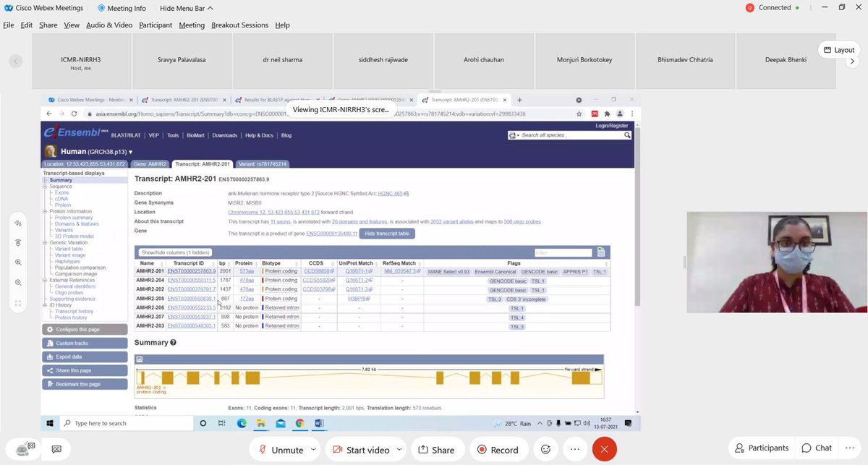Click Share button in meeting controls
This screenshot has height=465, width=868.
pyautogui.click(x=436, y=449)
